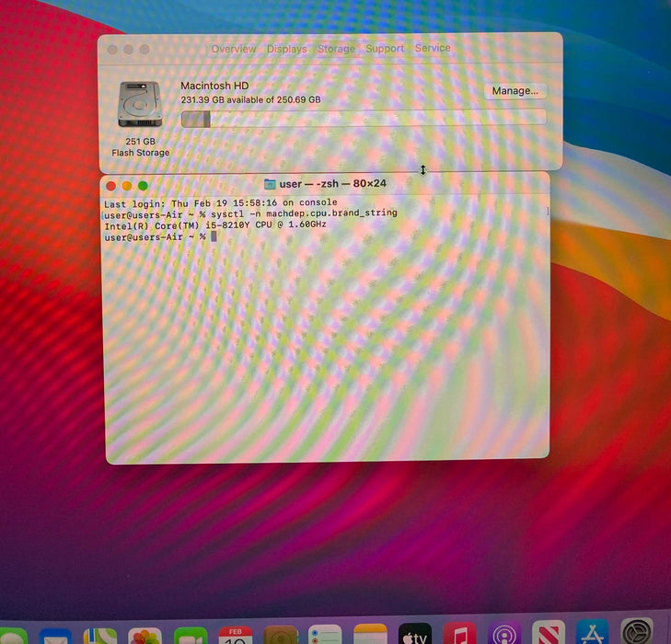
Task: Open Podcasts from the Dock
Action: pyautogui.click(x=504, y=632)
